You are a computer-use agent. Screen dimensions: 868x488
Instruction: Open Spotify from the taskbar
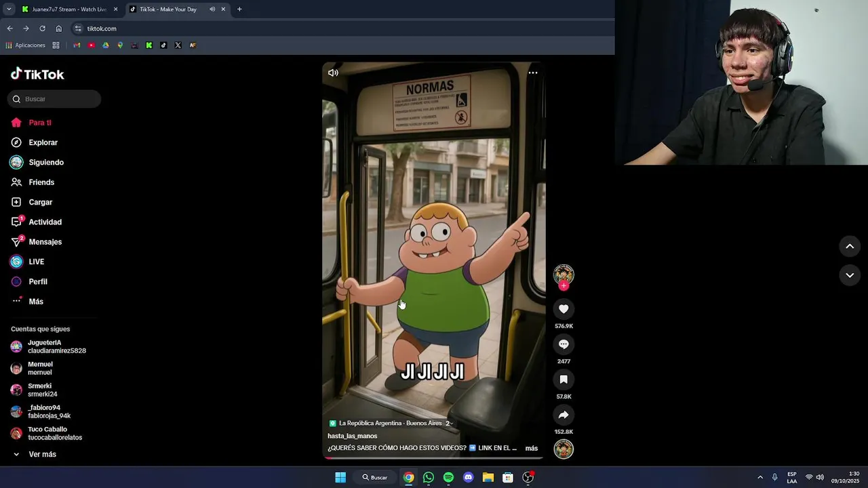(x=448, y=477)
